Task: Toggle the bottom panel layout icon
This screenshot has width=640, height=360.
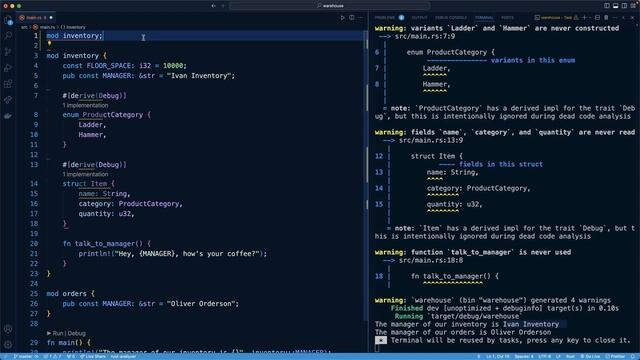Action: [x=616, y=6]
